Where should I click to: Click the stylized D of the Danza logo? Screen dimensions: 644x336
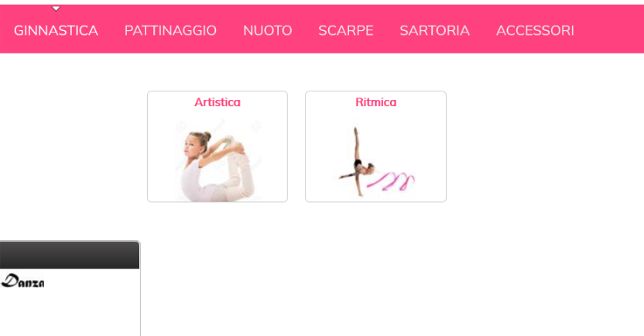9,281
